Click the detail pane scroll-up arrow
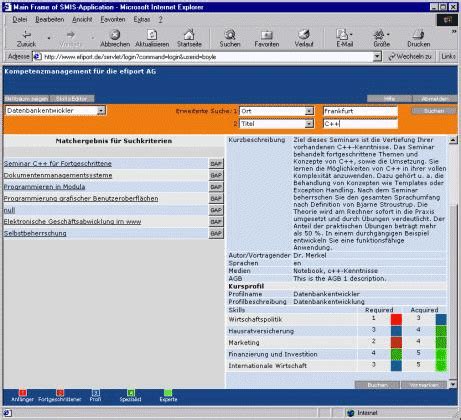The image size is (461, 420). click(453, 140)
